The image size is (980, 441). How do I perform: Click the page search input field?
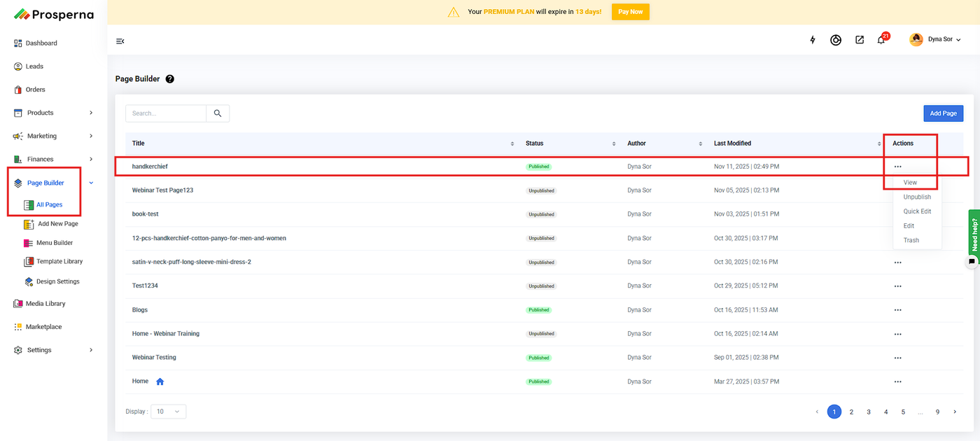[166, 113]
